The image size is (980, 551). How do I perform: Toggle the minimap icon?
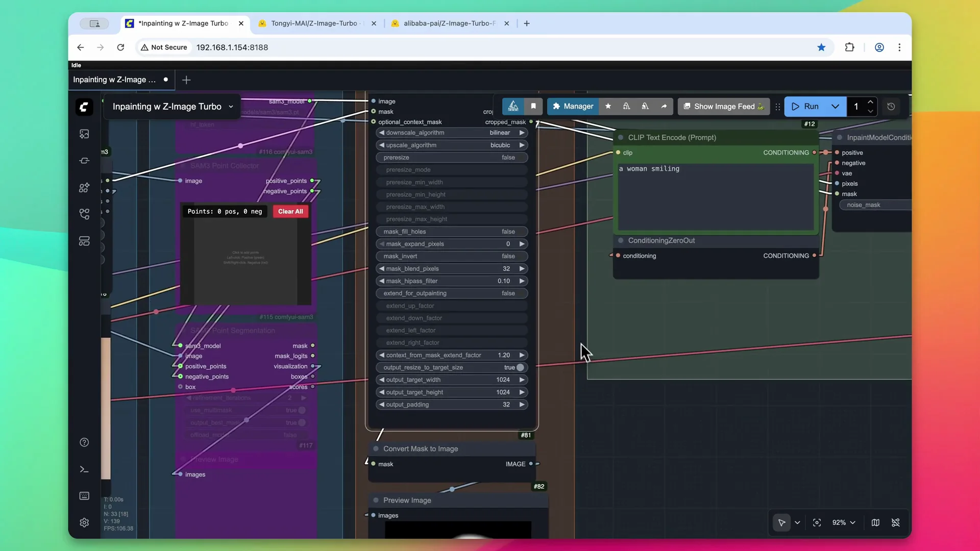[x=875, y=522]
